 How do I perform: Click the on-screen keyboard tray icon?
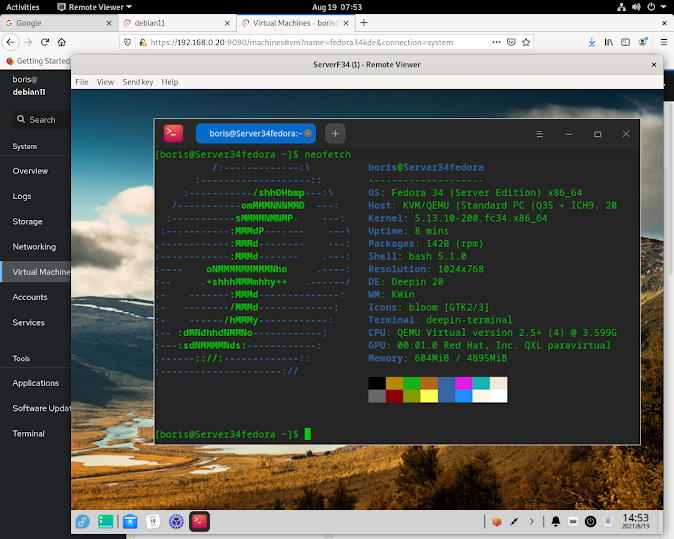[x=573, y=522]
